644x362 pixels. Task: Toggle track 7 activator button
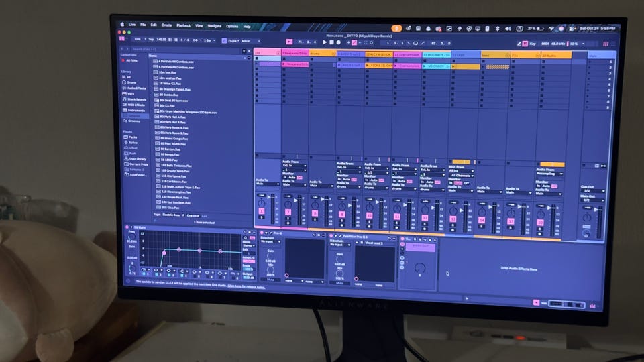click(288, 213)
